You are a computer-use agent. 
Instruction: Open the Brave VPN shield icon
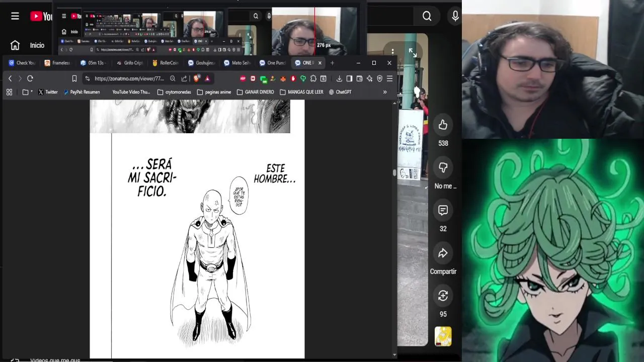[x=379, y=78]
